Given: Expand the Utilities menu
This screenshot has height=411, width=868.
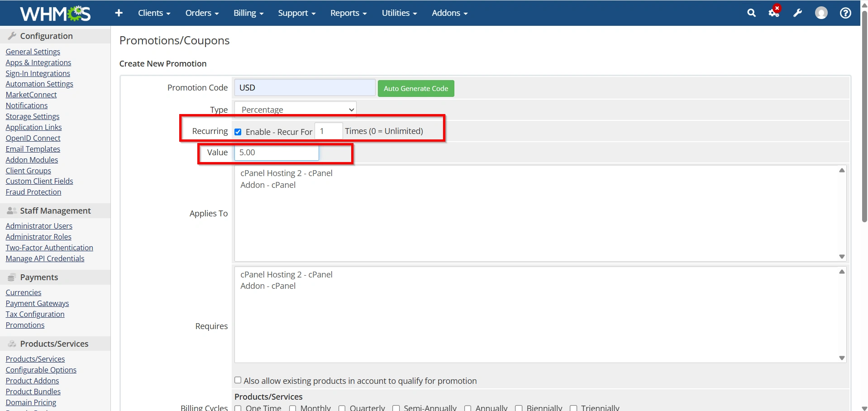Looking at the screenshot, I should click(399, 13).
